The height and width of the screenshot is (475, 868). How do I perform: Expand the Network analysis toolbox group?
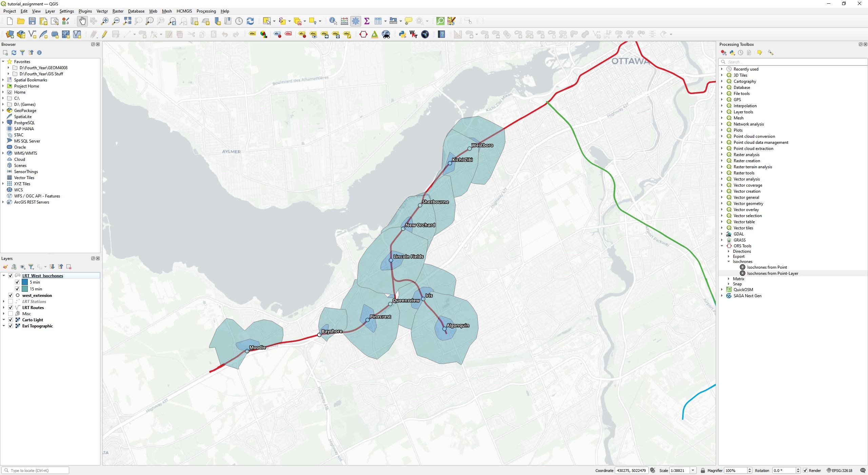[722, 124]
